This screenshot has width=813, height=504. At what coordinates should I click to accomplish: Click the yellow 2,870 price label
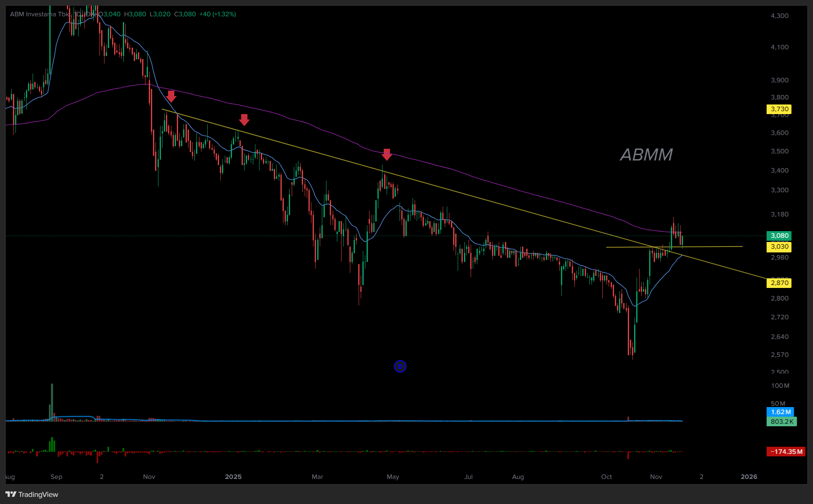(x=779, y=283)
